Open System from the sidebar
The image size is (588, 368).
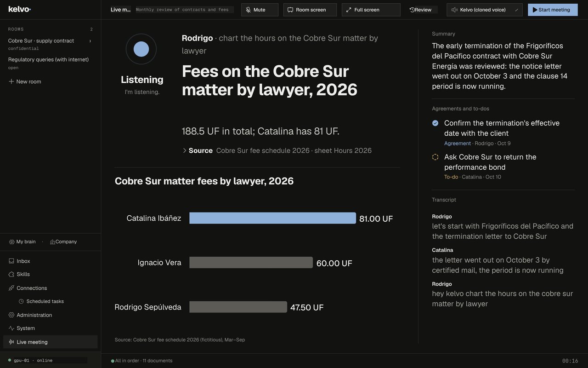(x=50, y=328)
